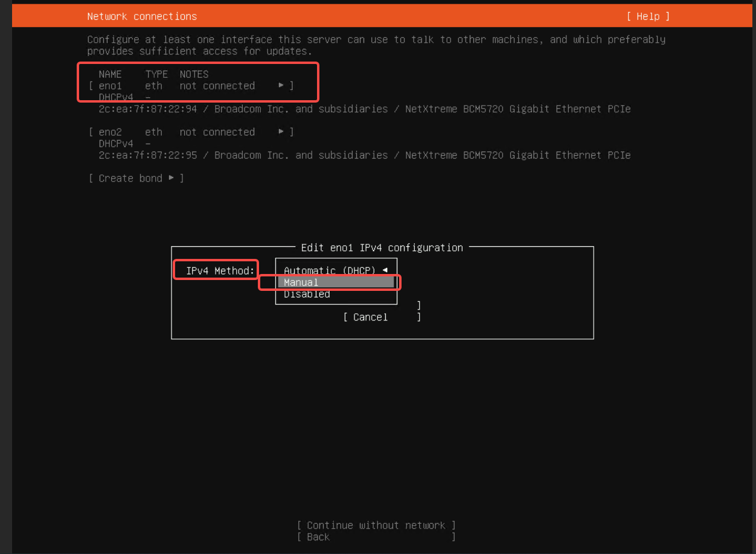Click the IPv4 Method label
756x554 pixels.
(220, 271)
